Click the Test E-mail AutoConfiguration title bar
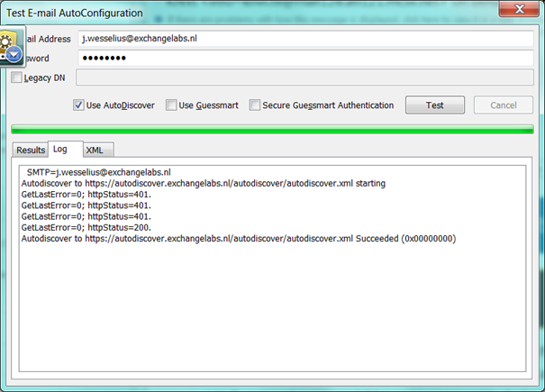 (x=225, y=12)
